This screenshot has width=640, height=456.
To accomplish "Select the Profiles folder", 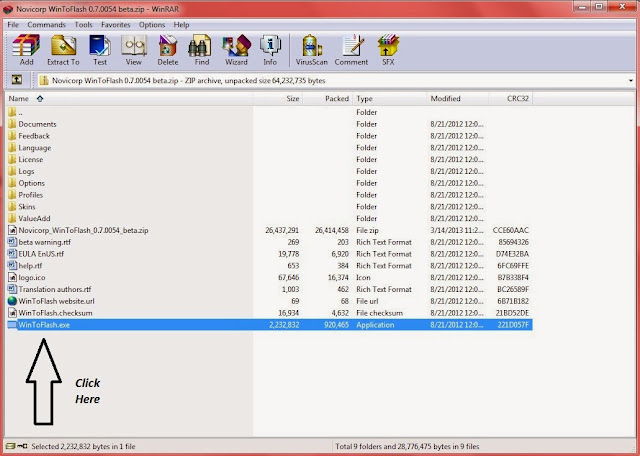I will [x=269, y=195].
